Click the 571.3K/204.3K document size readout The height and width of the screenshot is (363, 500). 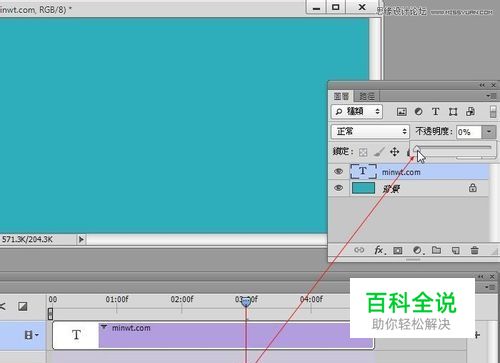(x=27, y=239)
